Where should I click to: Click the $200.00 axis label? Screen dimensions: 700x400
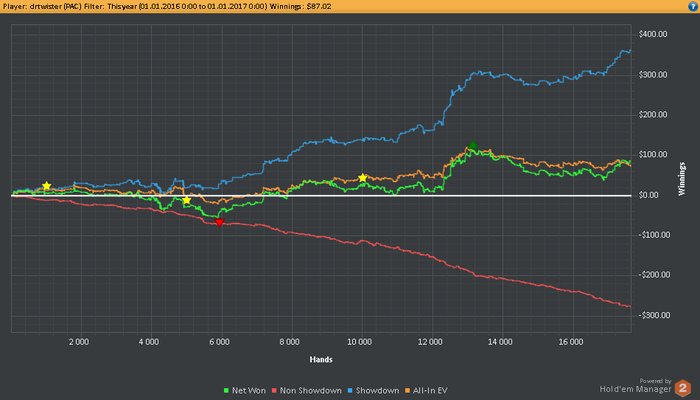653,115
